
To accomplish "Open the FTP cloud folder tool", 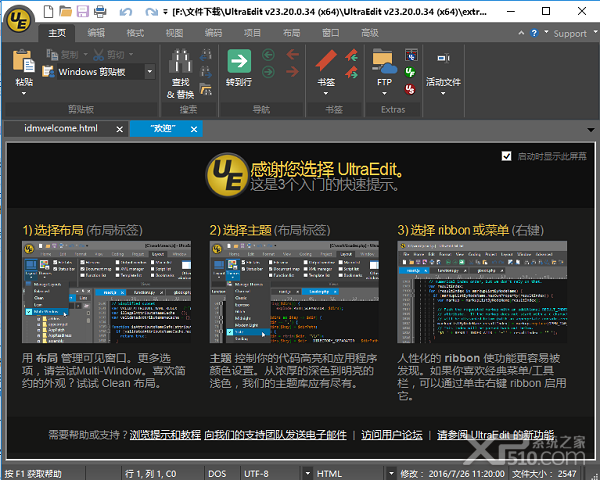I will coord(385,61).
